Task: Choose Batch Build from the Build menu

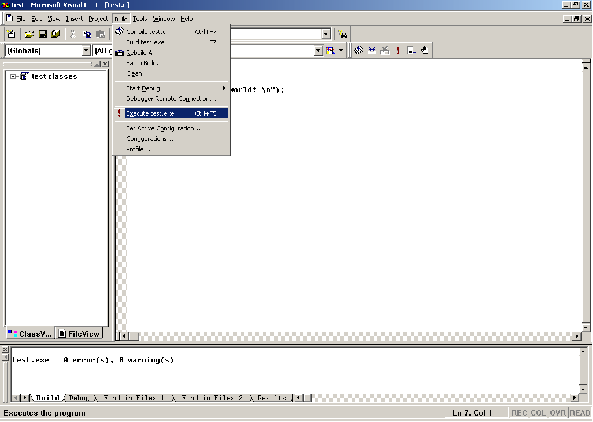Action: click(172, 63)
